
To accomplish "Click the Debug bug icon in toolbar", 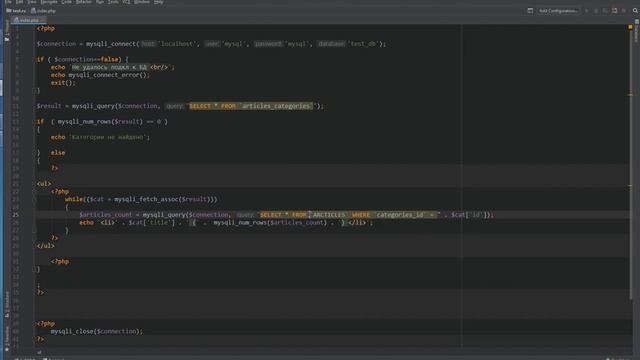I will click(x=596, y=11).
